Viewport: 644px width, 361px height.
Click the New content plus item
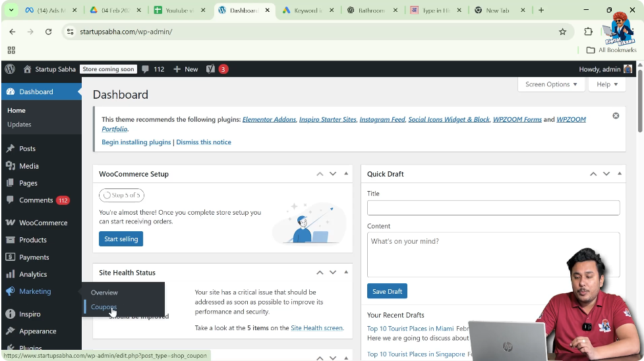pyautogui.click(x=186, y=69)
